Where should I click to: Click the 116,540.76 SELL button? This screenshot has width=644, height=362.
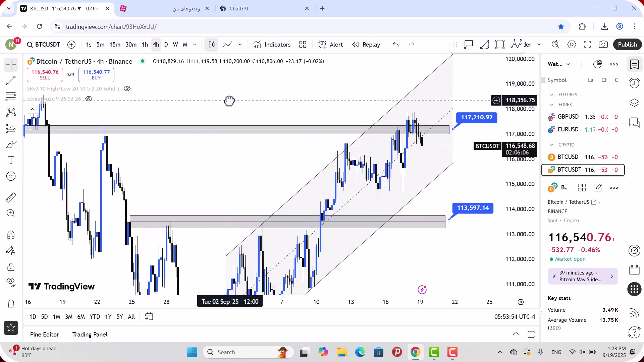(45, 75)
